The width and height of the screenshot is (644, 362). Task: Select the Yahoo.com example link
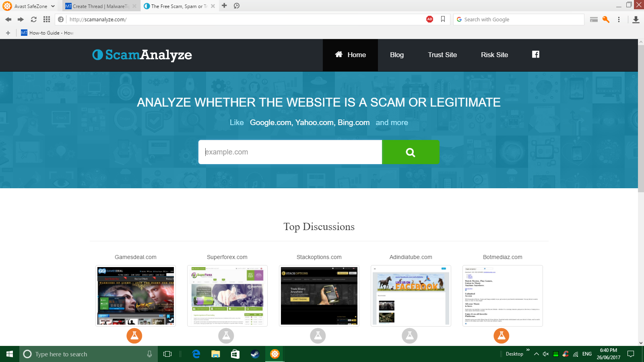(315, 123)
